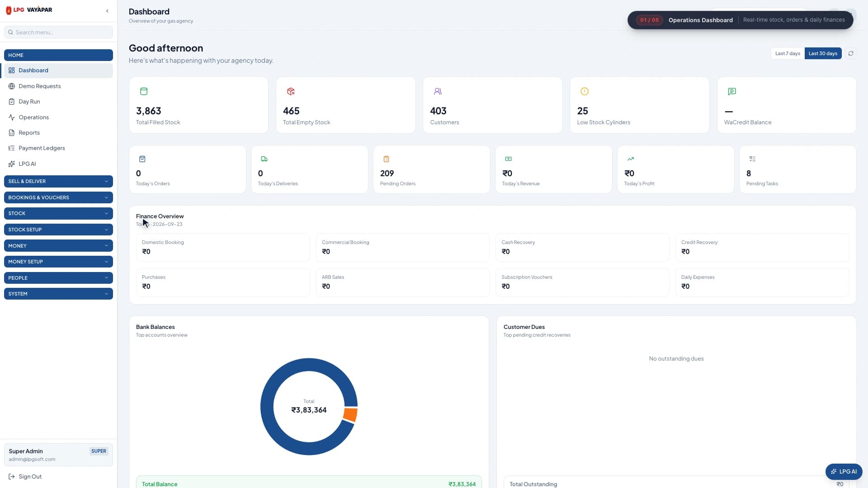Expand the Bookings & Vouchers section

pos(58,197)
